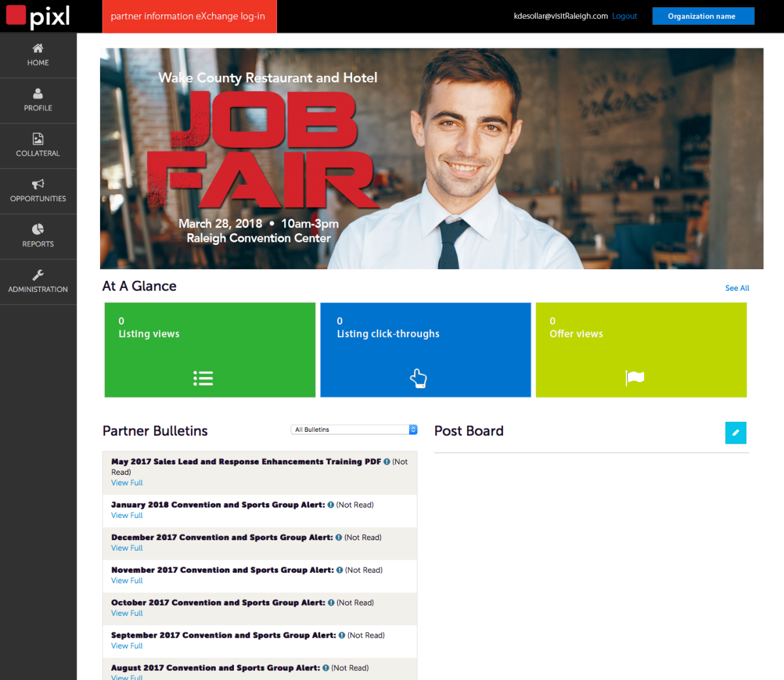Go to HOME menu label
This screenshot has height=680, width=784.
[38, 63]
